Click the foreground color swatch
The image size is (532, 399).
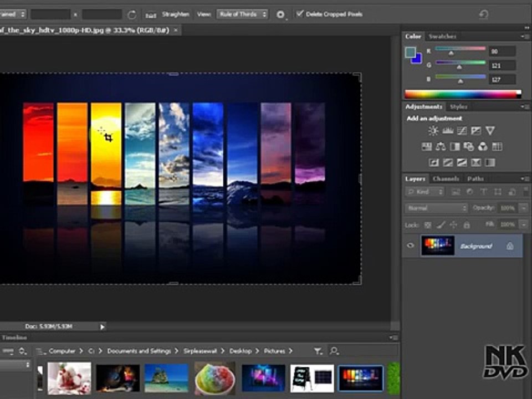pyautogui.click(x=410, y=52)
